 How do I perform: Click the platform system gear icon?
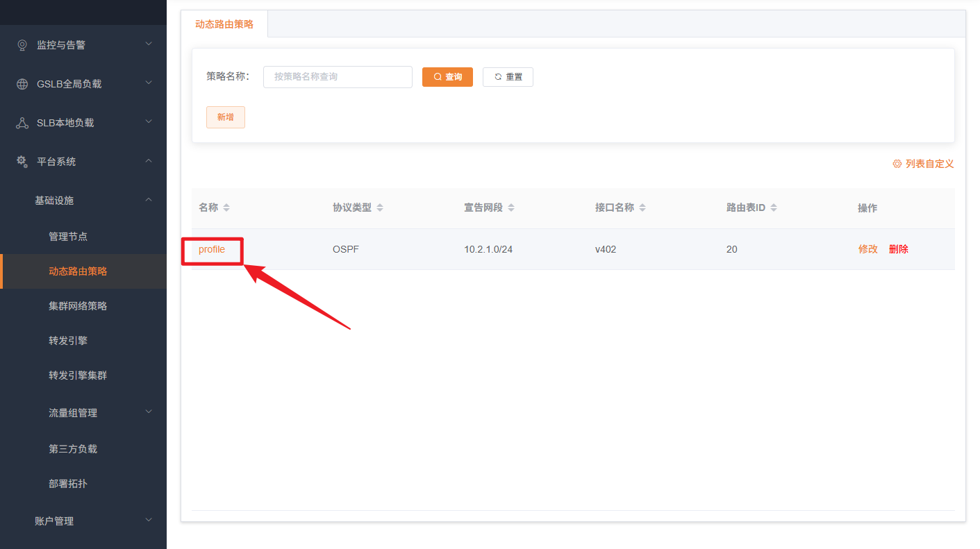click(22, 161)
